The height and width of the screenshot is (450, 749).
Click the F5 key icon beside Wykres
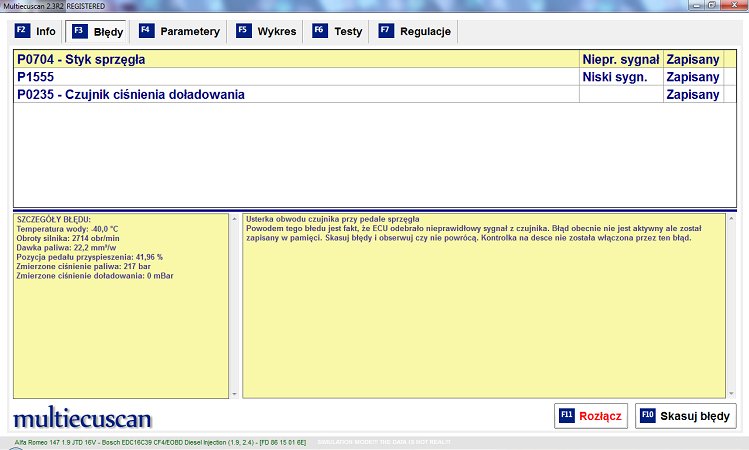click(243, 31)
